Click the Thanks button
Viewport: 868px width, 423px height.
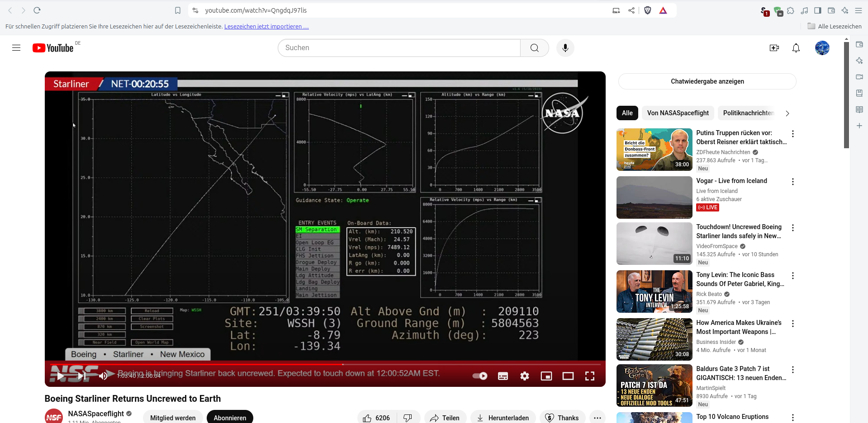coord(562,418)
